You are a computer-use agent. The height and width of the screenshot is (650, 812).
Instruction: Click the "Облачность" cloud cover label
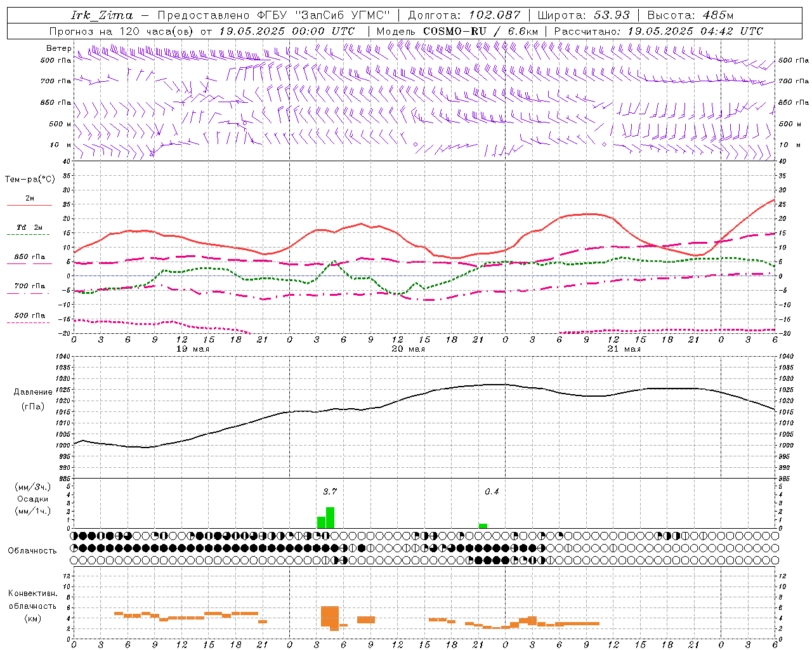32,551
